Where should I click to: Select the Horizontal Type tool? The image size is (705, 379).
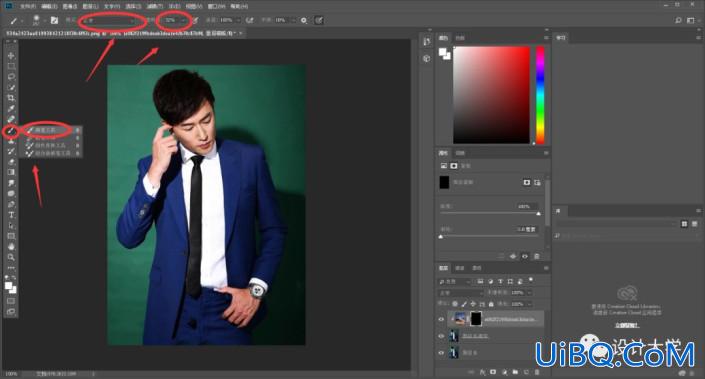click(11, 215)
